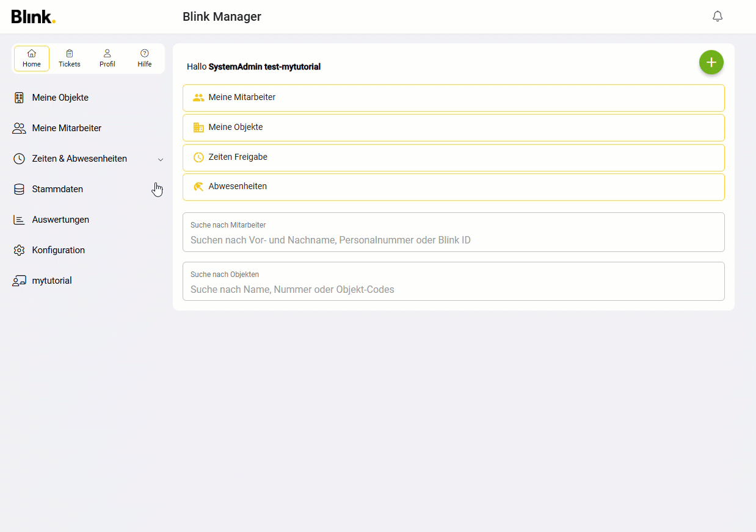Click the green plus button
Screen dimensions: 756x532
pos(711,62)
